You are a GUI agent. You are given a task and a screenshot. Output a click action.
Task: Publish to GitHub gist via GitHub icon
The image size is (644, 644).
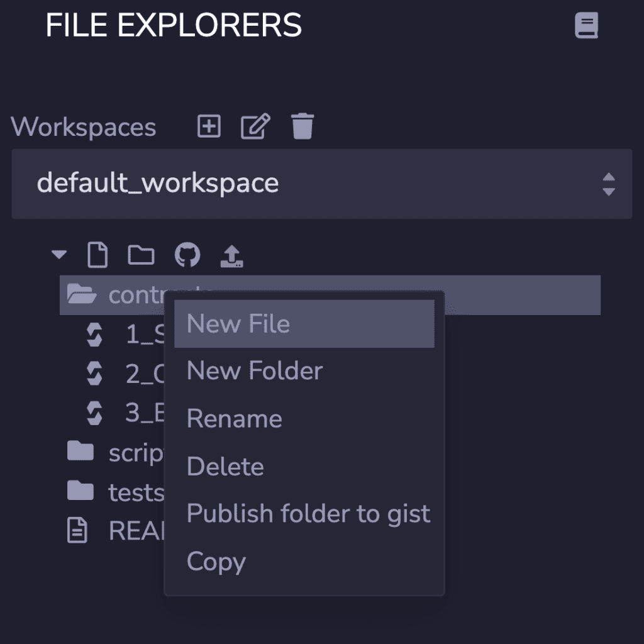click(x=187, y=255)
